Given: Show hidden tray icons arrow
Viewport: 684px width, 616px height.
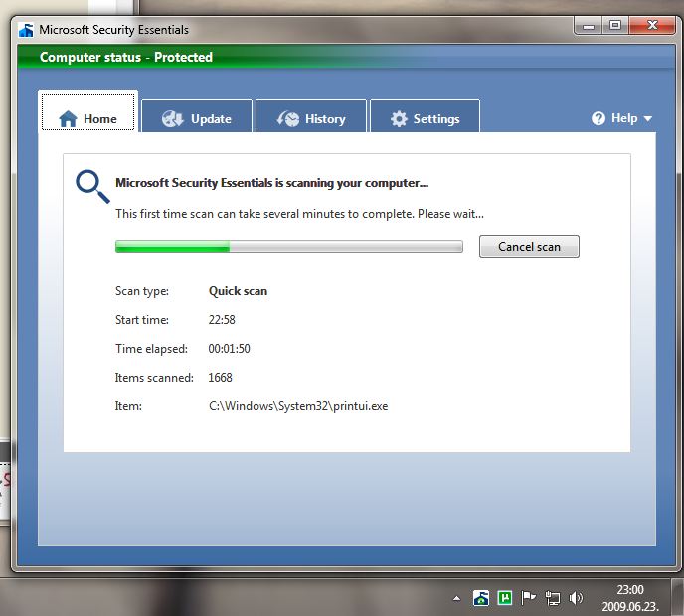Looking at the screenshot, I should pyautogui.click(x=456, y=598).
